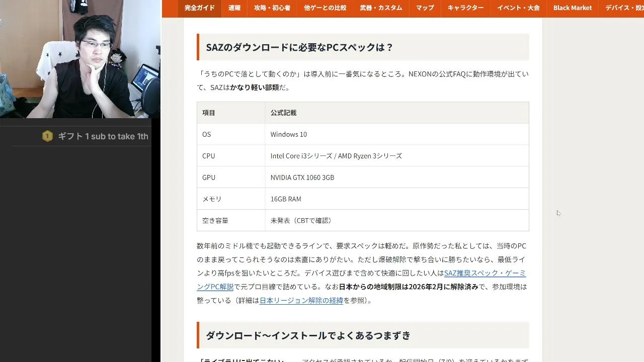Open 他ゲーとの比較 menu item

click(x=325, y=8)
